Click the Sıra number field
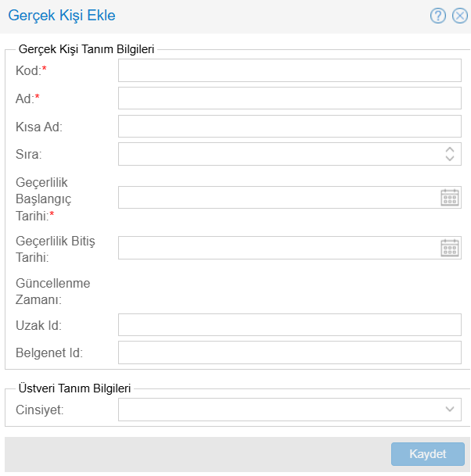This screenshot has height=476, width=471. pos(278,154)
